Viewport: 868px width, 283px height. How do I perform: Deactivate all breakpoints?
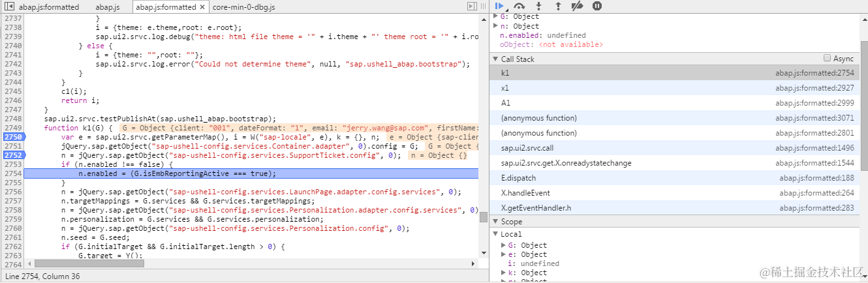tap(577, 6)
